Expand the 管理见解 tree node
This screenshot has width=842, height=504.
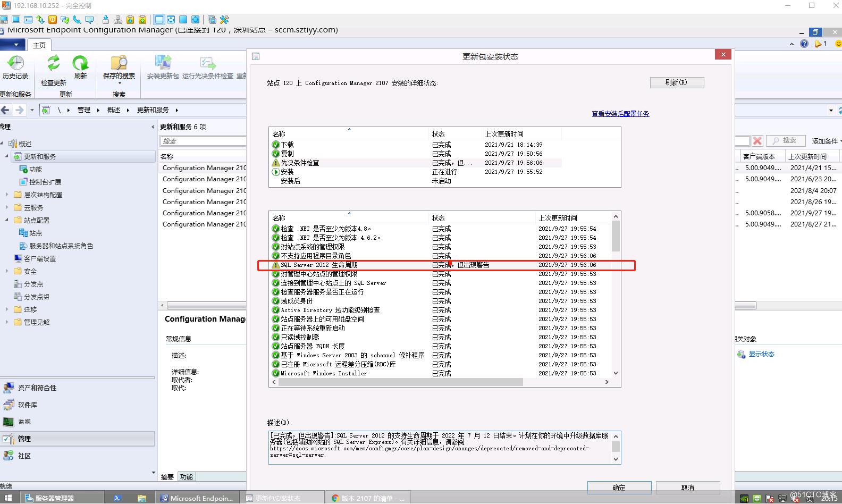tap(7, 322)
